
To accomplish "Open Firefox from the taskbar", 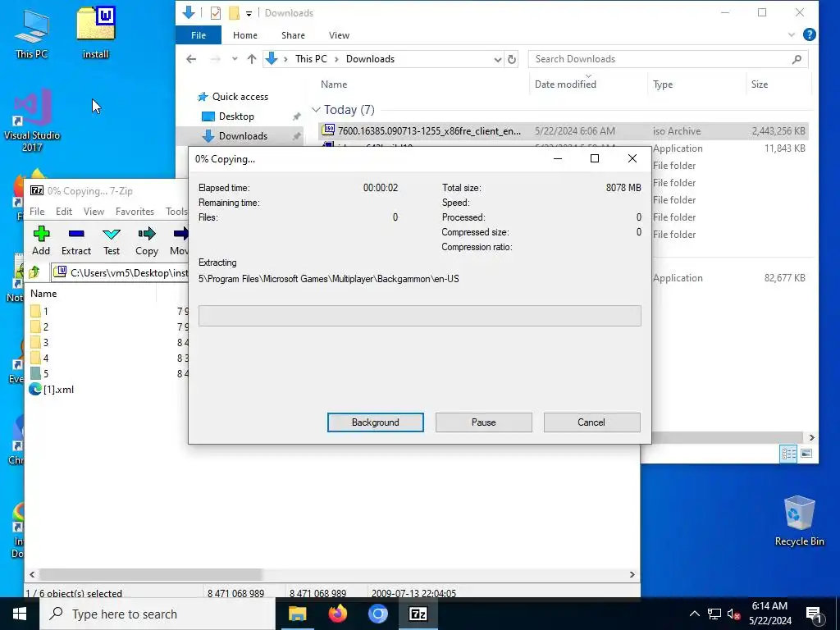I will (337, 614).
